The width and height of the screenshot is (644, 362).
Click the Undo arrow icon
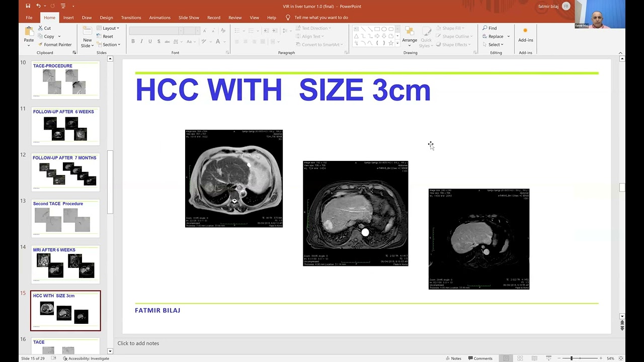point(38,6)
